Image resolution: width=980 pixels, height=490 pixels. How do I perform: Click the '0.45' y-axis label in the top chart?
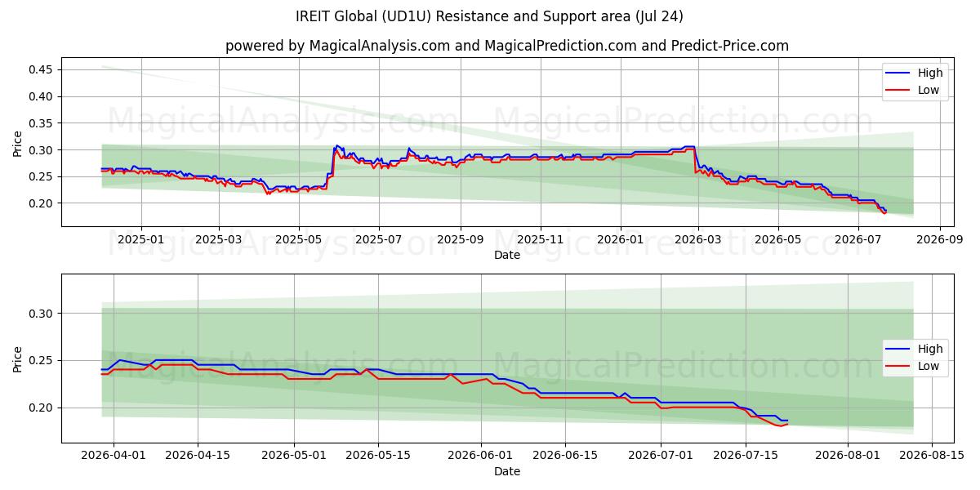42,69
